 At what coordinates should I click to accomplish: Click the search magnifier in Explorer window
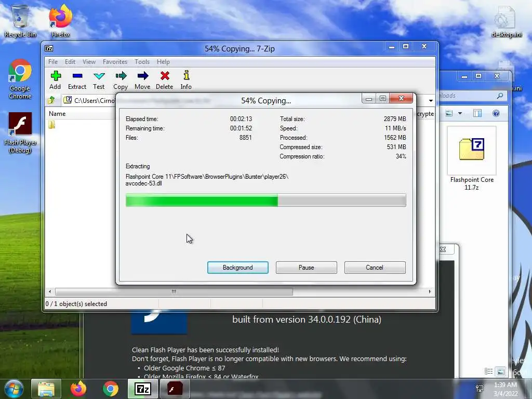pyautogui.click(x=500, y=96)
